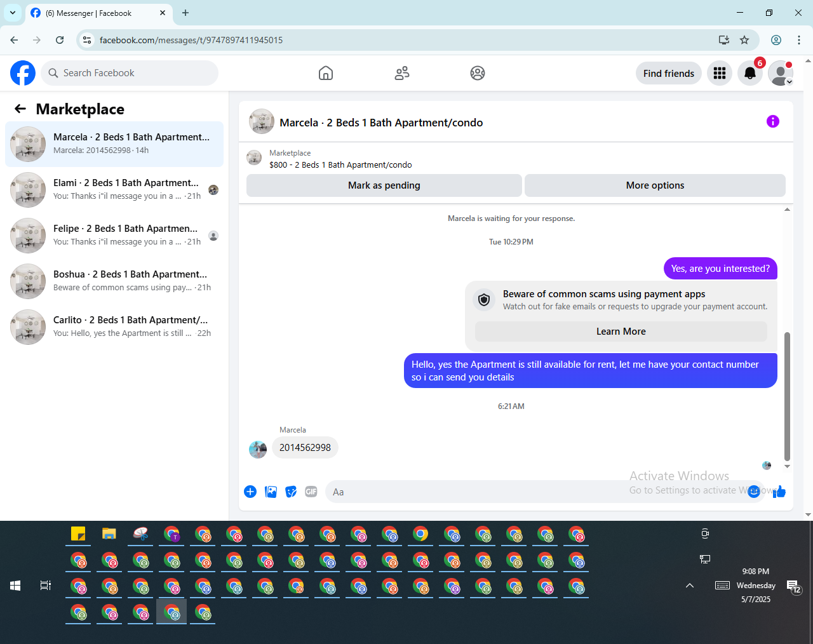Click Marcela chat header name
Viewport: 813px width, 644px height.
tap(381, 123)
